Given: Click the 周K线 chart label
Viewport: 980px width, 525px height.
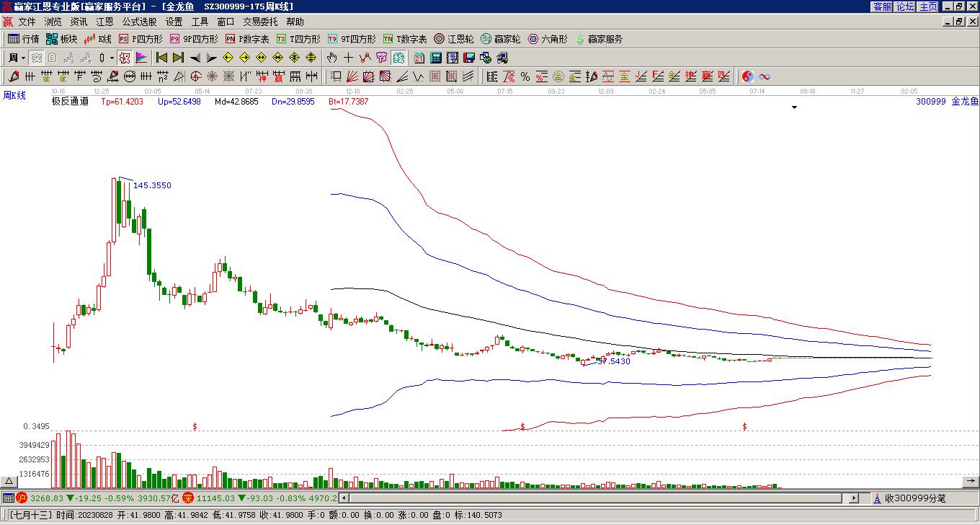Looking at the screenshot, I should point(14,96).
